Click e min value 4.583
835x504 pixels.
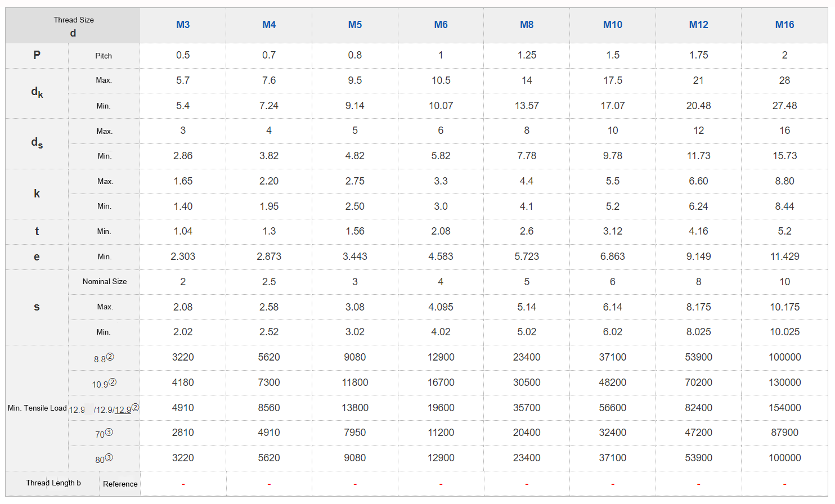(441, 256)
